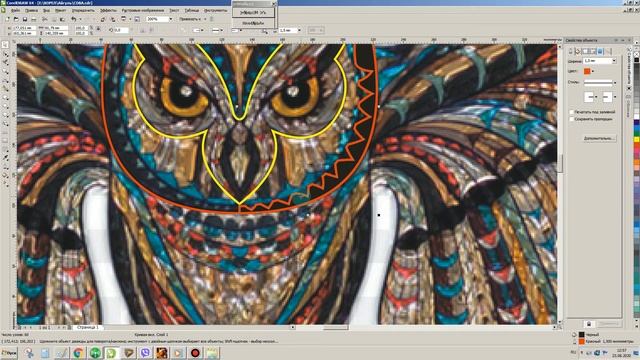
Task: Open the Текст menu
Action: point(174,10)
